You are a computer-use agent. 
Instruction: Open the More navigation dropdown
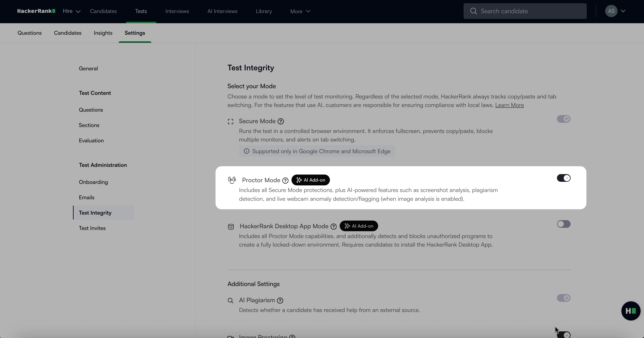[300, 11]
